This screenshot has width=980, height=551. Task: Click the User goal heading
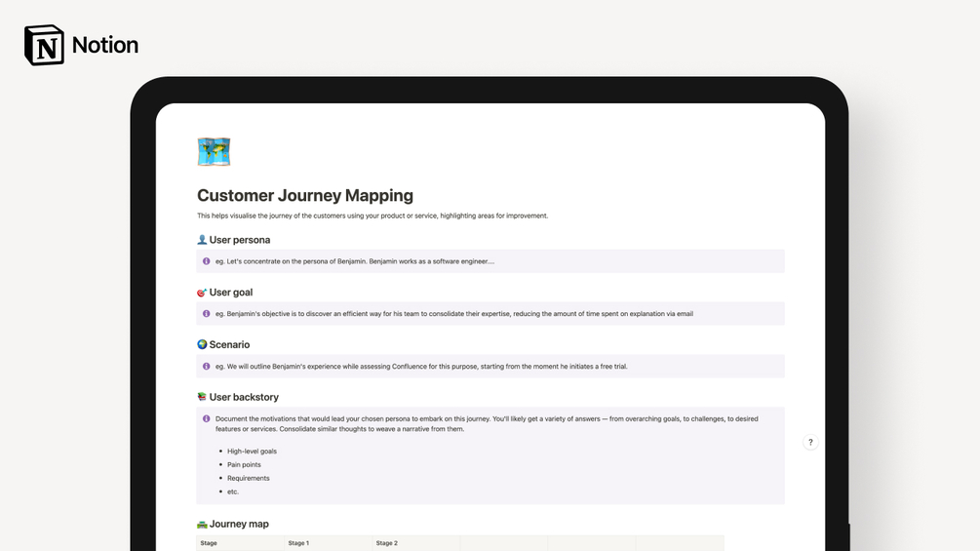click(x=231, y=293)
